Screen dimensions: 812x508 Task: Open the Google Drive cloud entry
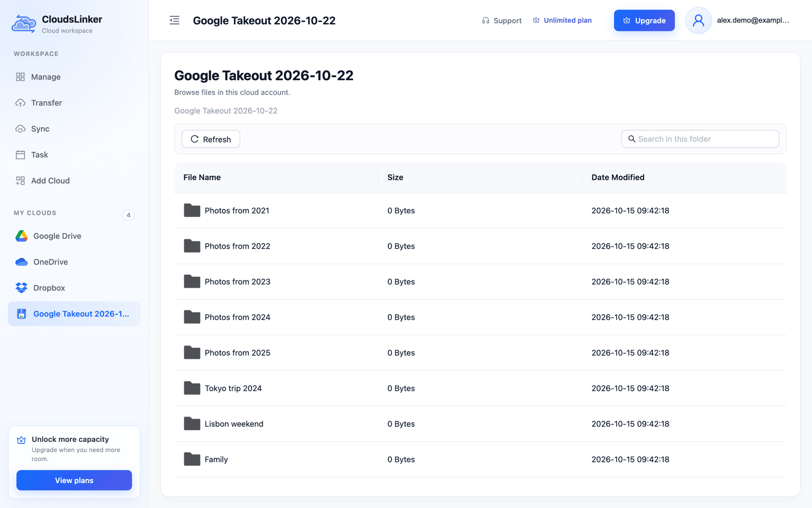[x=74, y=236]
